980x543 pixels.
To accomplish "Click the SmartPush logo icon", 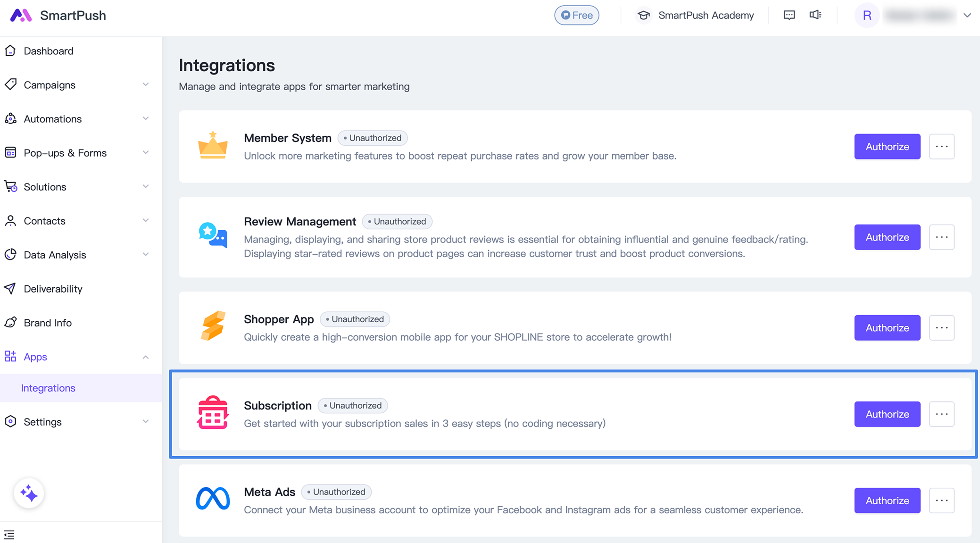I will click(21, 15).
